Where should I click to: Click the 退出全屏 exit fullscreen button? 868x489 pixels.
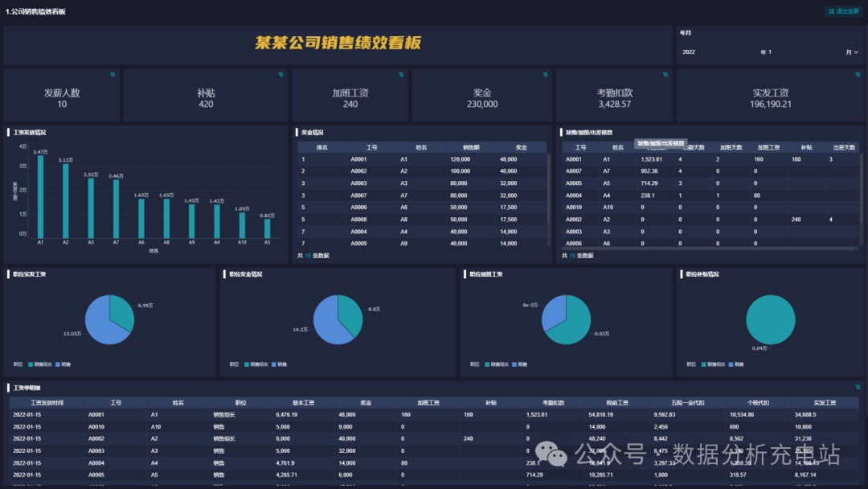coord(844,11)
